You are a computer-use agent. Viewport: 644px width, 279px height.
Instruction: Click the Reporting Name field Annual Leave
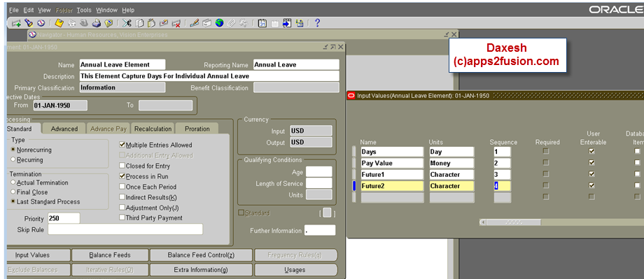click(296, 64)
